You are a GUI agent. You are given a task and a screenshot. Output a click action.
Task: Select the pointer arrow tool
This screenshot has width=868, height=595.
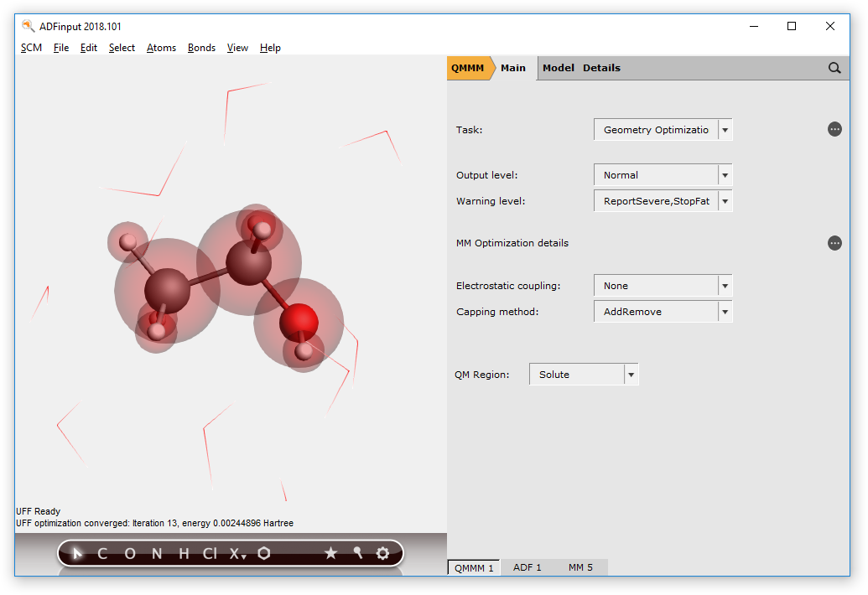pyautogui.click(x=77, y=553)
